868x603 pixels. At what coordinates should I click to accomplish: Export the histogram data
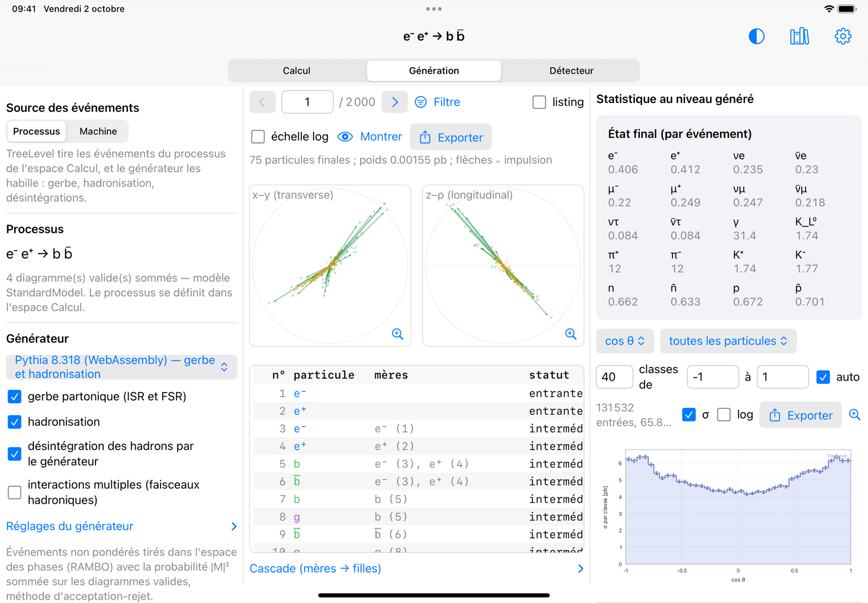(x=800, y=415)
